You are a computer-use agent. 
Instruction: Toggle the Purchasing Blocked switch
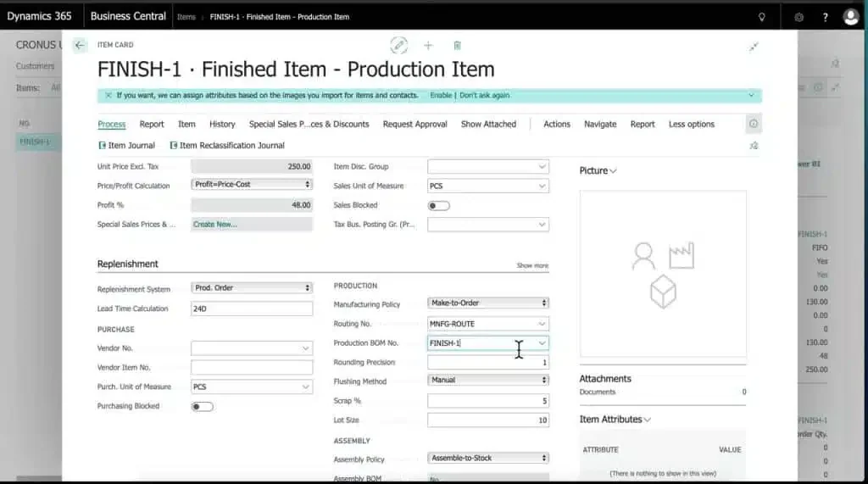(202, 407)
